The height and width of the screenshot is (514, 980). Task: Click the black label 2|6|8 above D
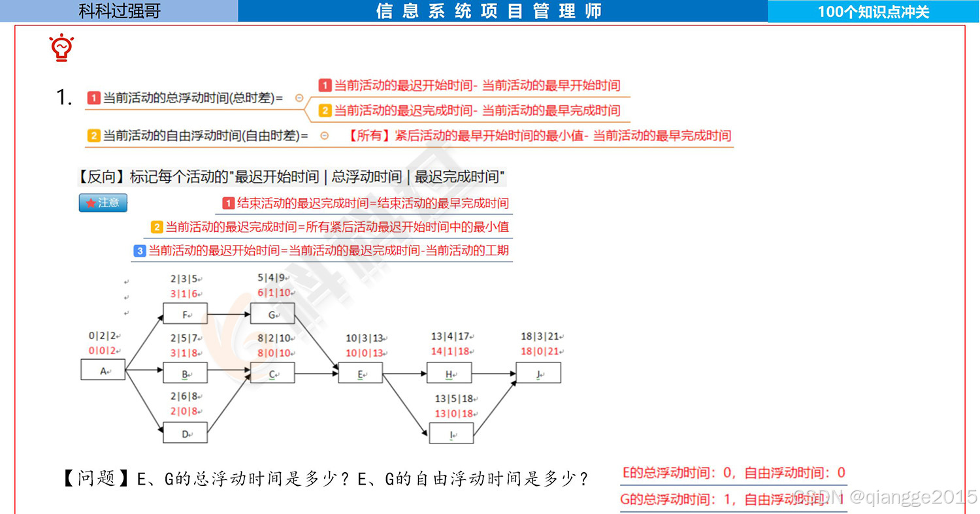point(185,396)
